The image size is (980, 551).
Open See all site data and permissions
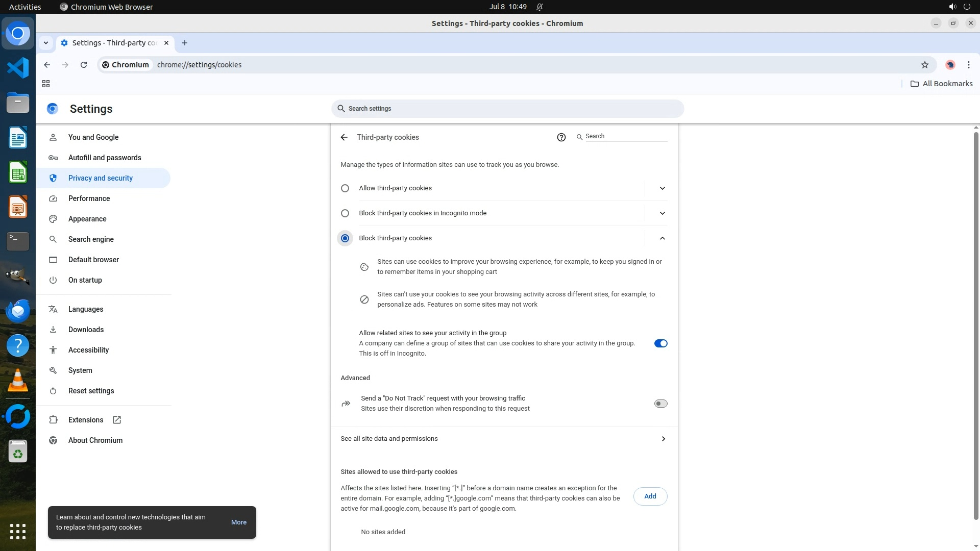point(503,439)
